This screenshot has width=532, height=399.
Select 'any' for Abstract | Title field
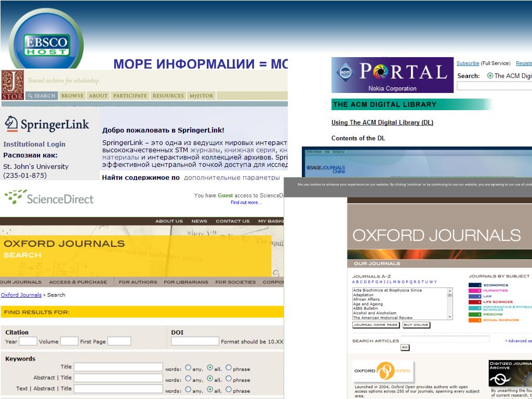188,378
